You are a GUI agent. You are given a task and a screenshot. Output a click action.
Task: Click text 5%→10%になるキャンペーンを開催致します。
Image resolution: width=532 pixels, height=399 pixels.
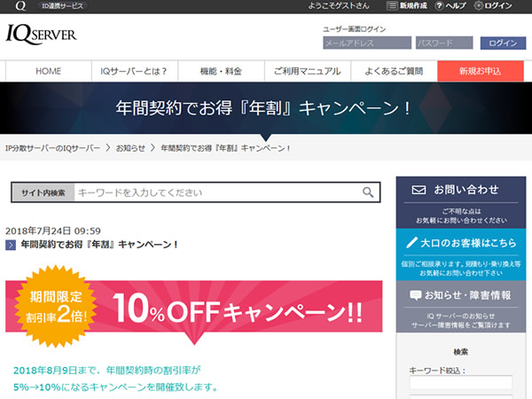tap(115, 387)
